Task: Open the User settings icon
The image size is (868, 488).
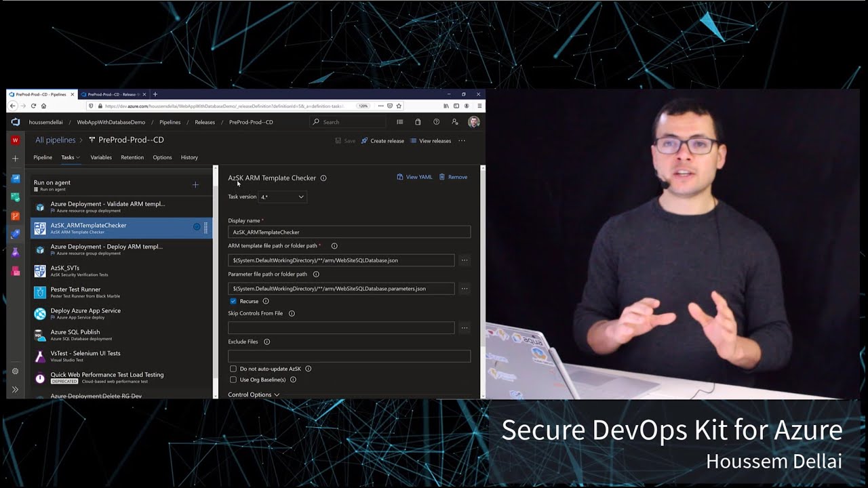Action: pos(455,122)
